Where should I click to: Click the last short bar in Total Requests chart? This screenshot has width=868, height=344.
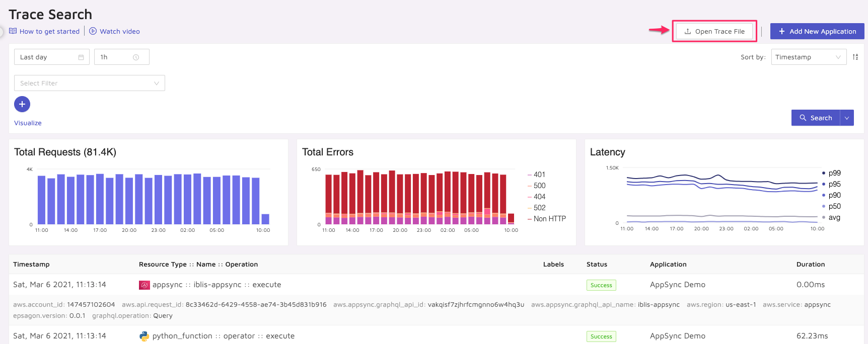click(265, 219)
